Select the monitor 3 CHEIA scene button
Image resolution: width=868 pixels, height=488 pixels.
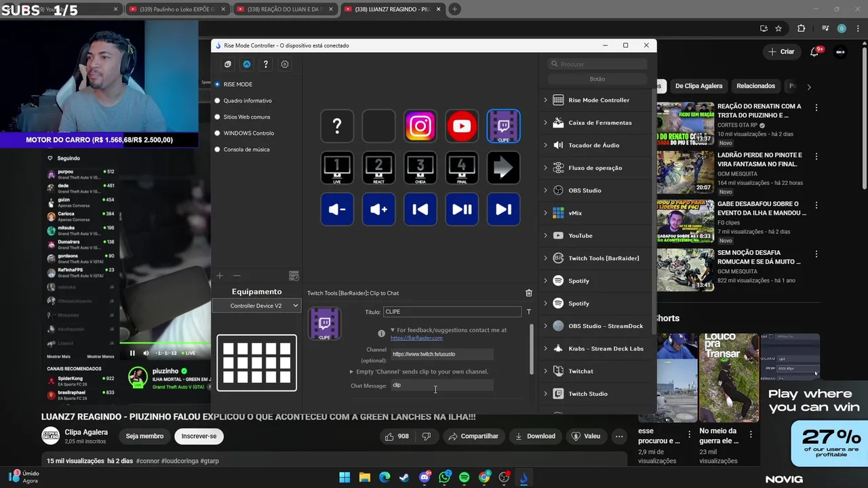(420, 168)
